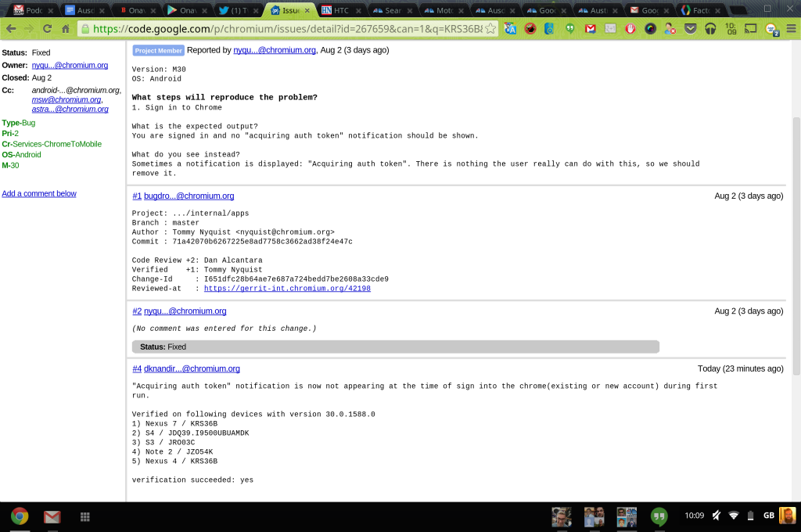Open the Wi-Fi status tray icon
Screen dimensions: 801x532
pos(734,516)
